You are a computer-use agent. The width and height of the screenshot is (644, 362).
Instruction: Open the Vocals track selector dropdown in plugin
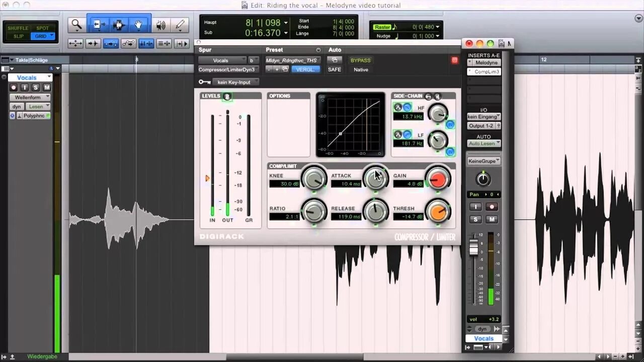point(222,60)
